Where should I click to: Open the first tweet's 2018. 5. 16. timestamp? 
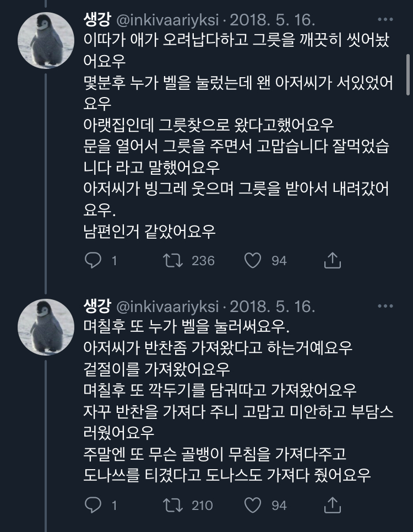[272, 22]
